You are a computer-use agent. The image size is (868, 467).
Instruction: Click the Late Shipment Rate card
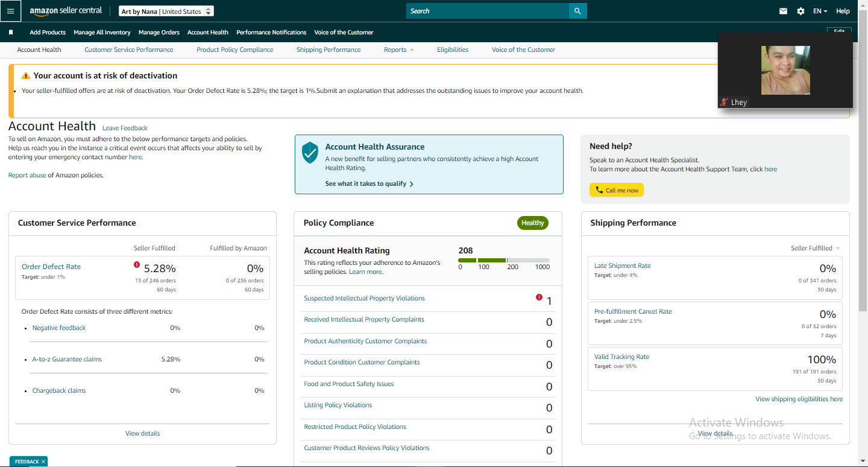click(x=715, y=278)
